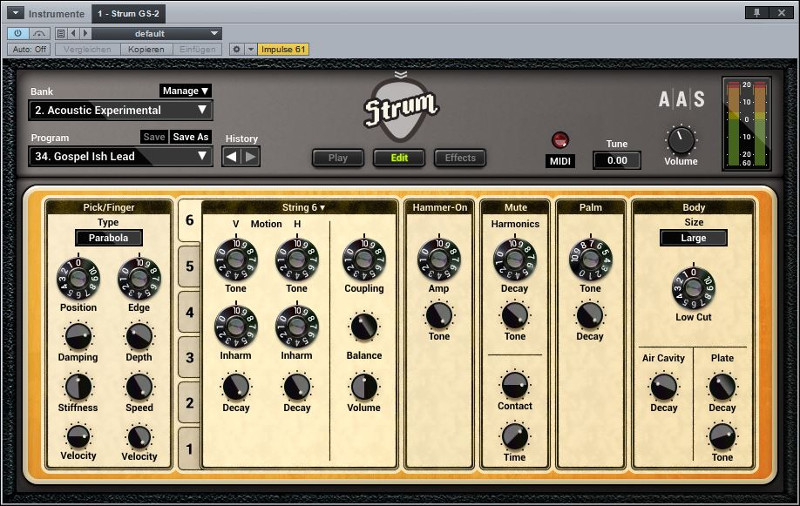
Task: Open the String 6 dropdown header
Action: pos(303,207)
